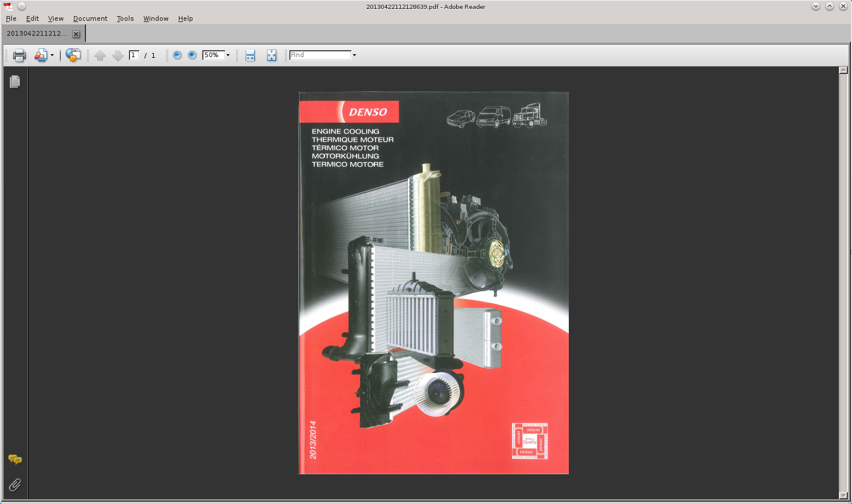
Task: Click the window menu icon in title bar
Action: [x=22, y=6]
